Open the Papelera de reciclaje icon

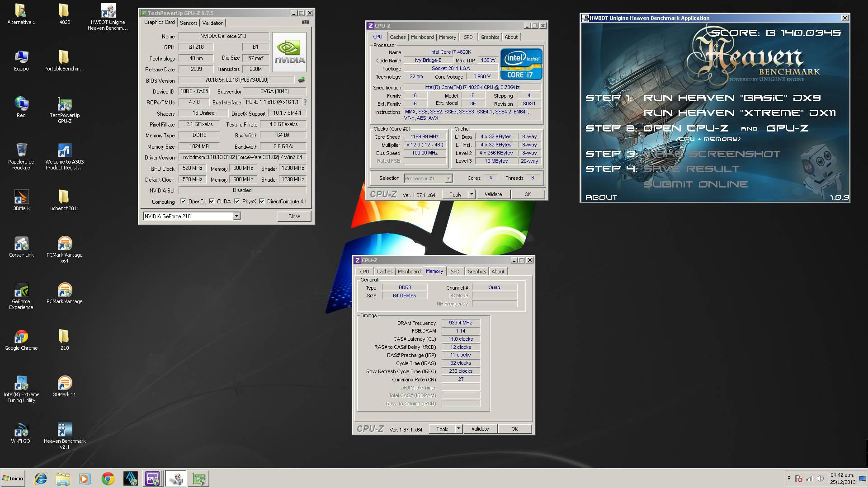pos(21,156)
